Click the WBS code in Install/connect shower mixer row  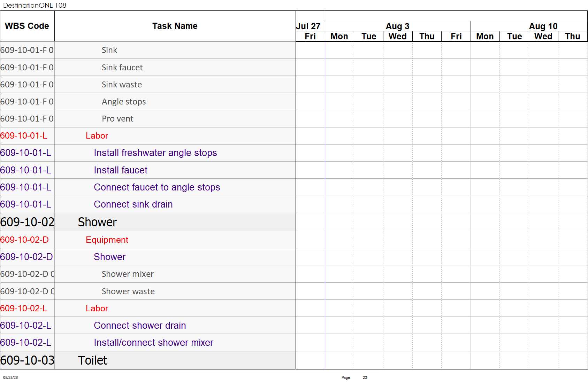click(x=26, y=343)
